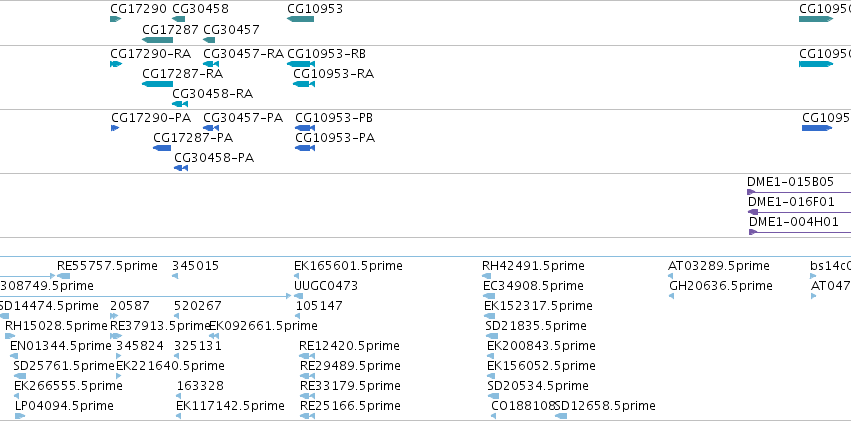The width and height of the screenshot is (851, 421).
Task: Open the AT03289.5prime EST label
Action: click(x=719, y=266)
